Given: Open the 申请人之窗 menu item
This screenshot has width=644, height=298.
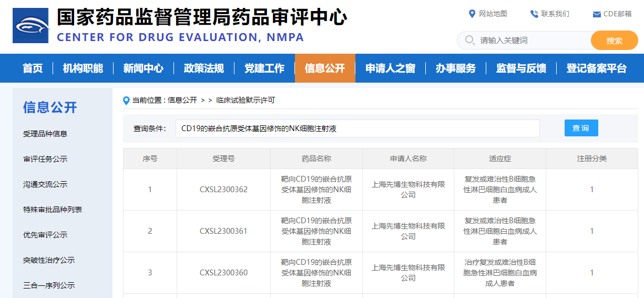Looking at the screenshot, I should pos(391,68).
